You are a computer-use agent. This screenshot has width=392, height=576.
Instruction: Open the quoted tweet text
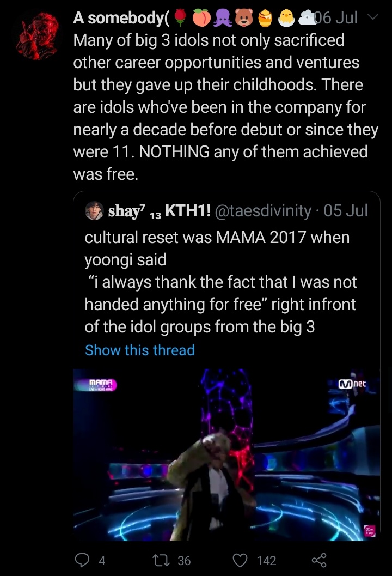[x=220, y=282]
